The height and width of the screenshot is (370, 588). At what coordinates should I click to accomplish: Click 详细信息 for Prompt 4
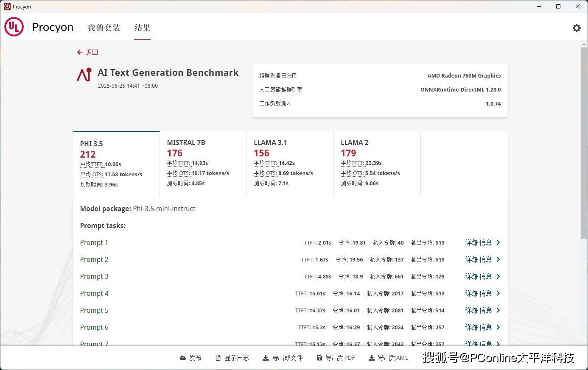[x=479, y=293]
